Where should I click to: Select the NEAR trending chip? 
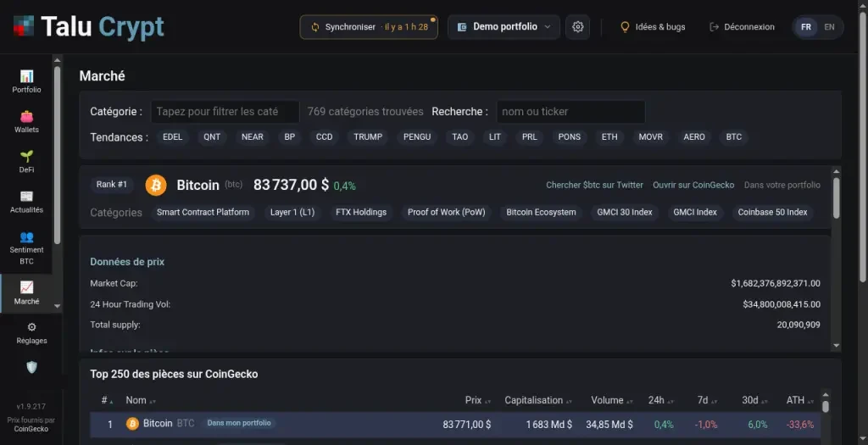(253, 136)
